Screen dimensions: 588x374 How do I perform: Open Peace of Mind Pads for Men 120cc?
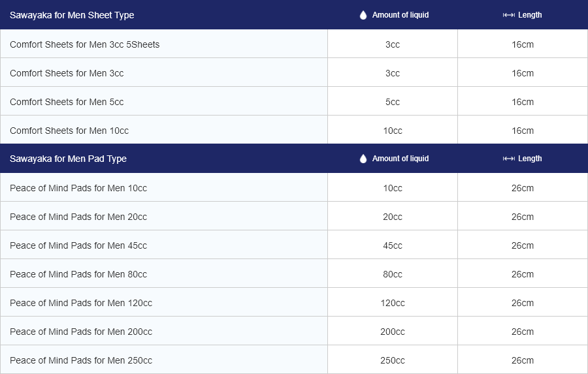(x=81, y=303)
